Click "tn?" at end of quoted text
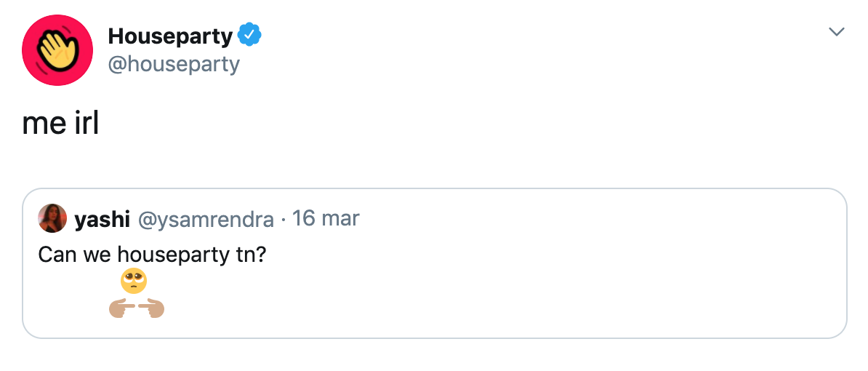Image resolution: width=868 pixels, height=371 pixels. click(x=252, y=255)
